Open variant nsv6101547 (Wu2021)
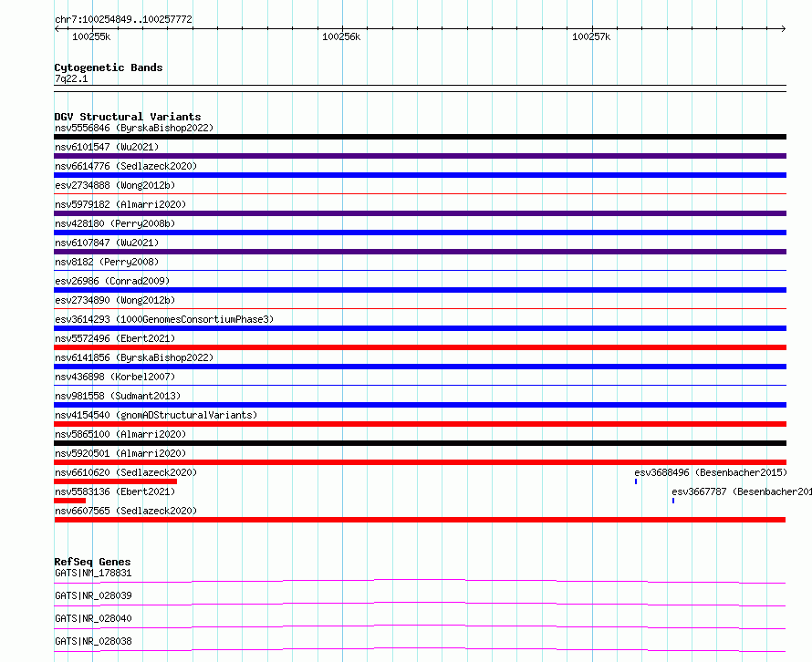The width and height of the screenshot is (812, 662). [x=107, y=147]
